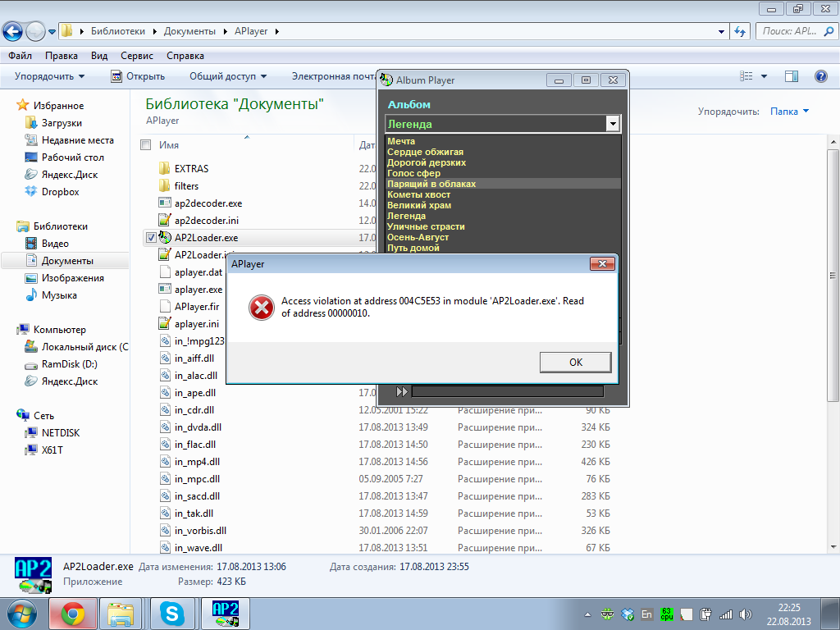Open Dropbox in the navigation pane

click(60, 191)
